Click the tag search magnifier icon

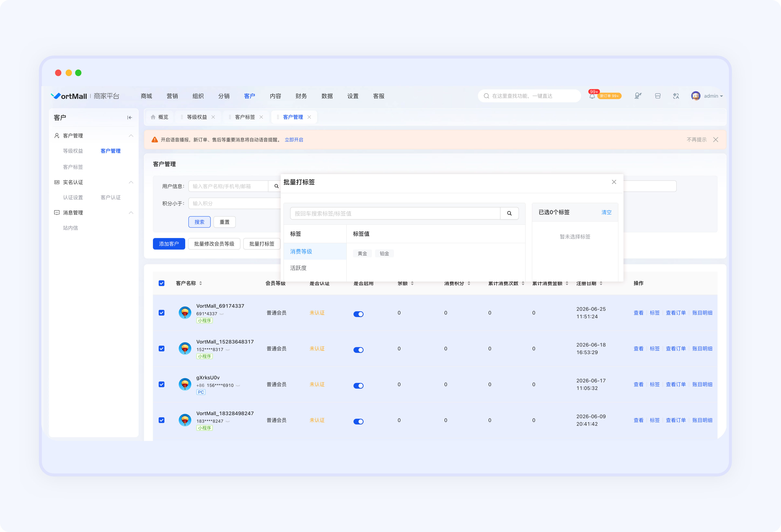point(509,213)
